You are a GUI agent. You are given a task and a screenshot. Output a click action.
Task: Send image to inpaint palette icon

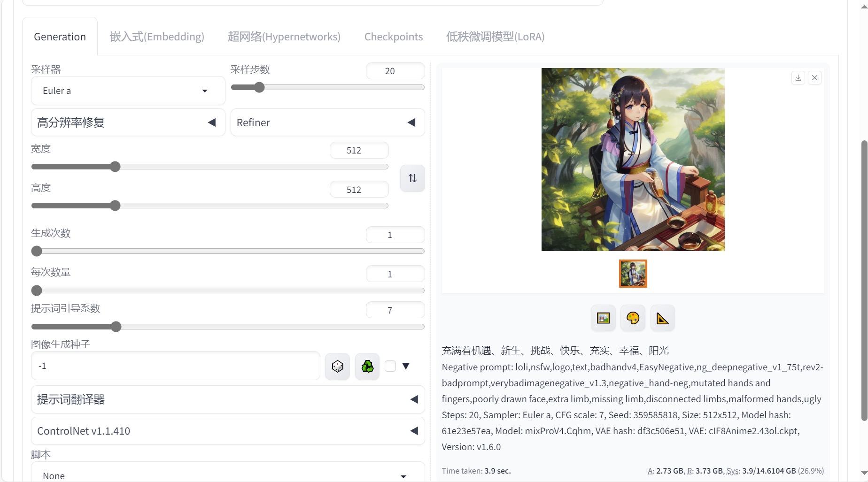[633, 318]
